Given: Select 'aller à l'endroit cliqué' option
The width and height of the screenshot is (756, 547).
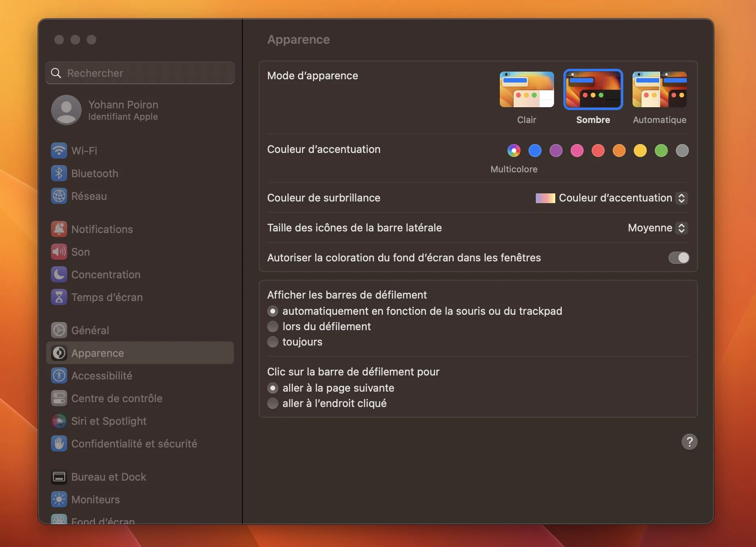Looking at the screenshot, I should click(273, 403).
